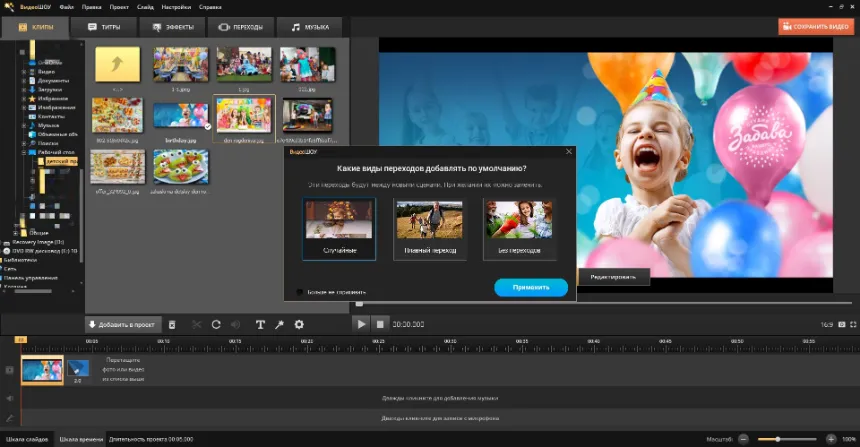Click the "Применить" button
860x447 pixels.
tap(531, 287)
